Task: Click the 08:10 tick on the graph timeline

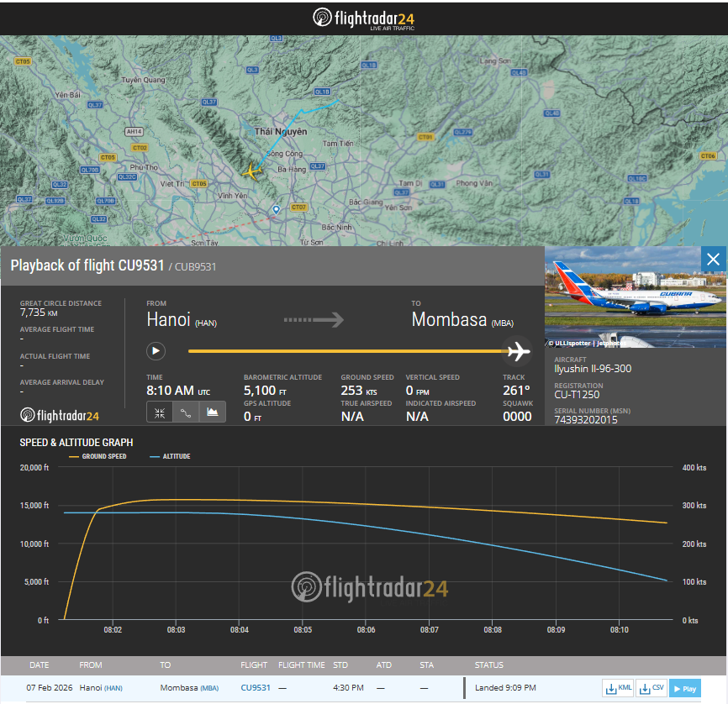Action: click(620, 630)
